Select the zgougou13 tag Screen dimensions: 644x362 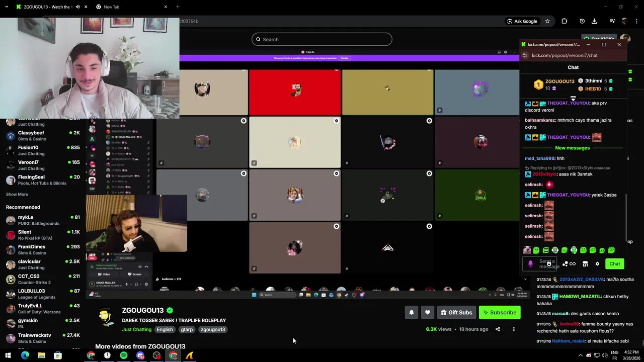212,329
